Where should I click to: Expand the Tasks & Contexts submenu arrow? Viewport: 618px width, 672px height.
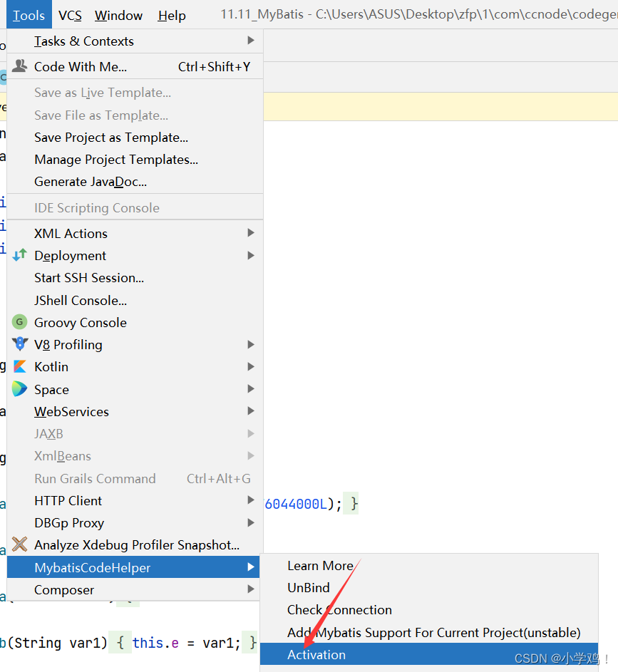tap(251, 41)
